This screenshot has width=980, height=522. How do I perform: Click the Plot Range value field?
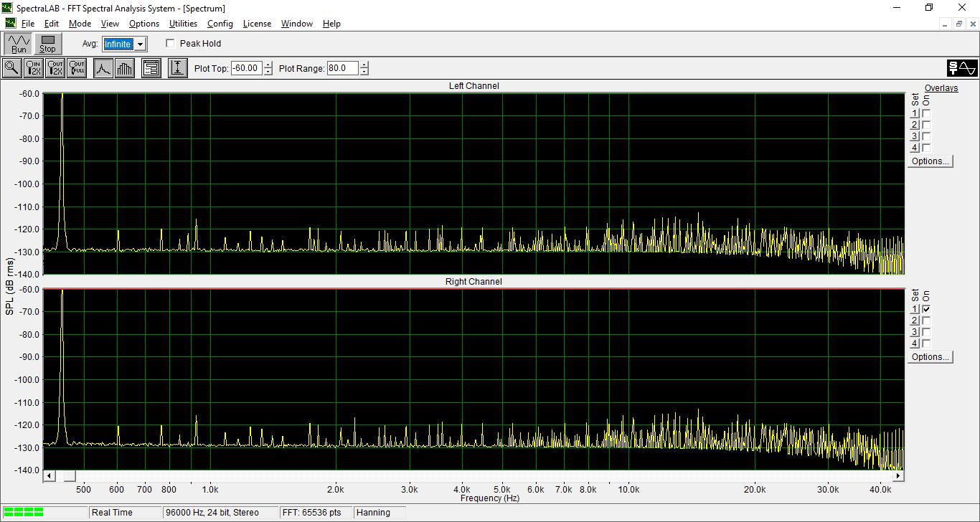pos(343,68)
